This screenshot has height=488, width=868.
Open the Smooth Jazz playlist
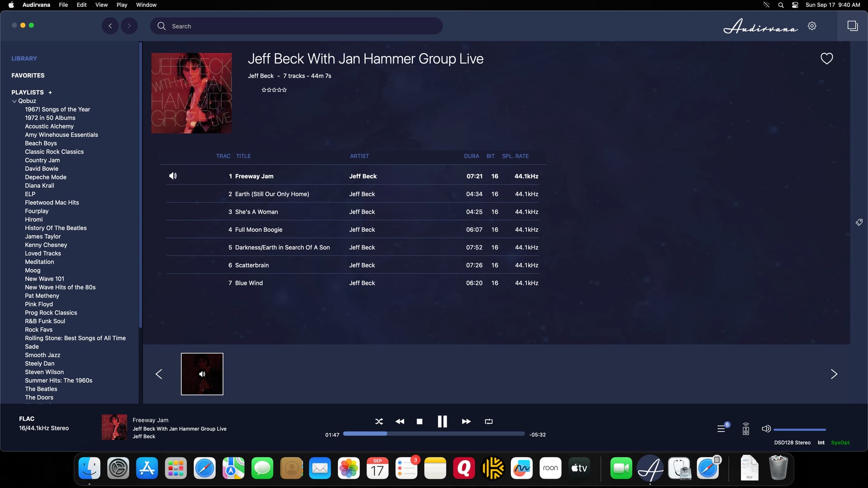pos(42,355)
